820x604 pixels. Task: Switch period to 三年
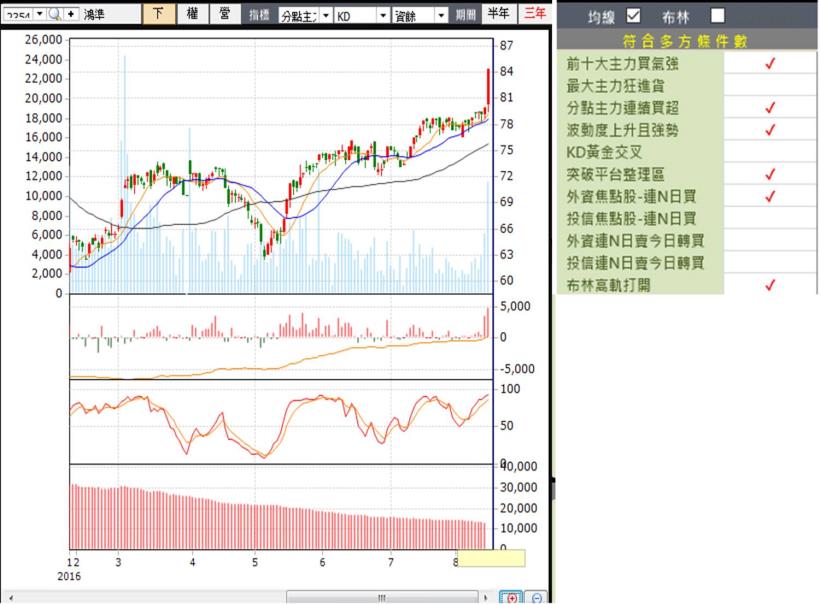tap(535, 14)
